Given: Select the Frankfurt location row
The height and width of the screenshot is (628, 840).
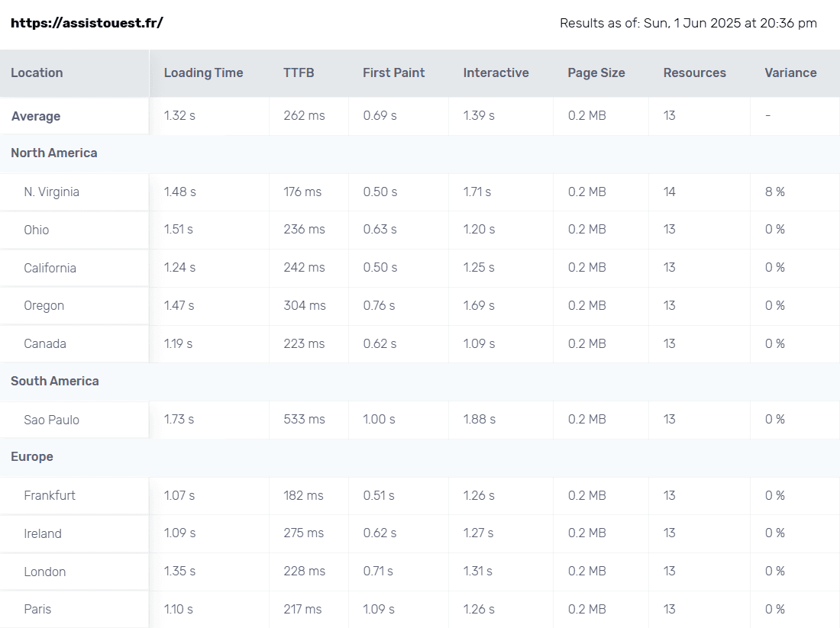Looking at the screenshot, I should [x=50, y=496].
